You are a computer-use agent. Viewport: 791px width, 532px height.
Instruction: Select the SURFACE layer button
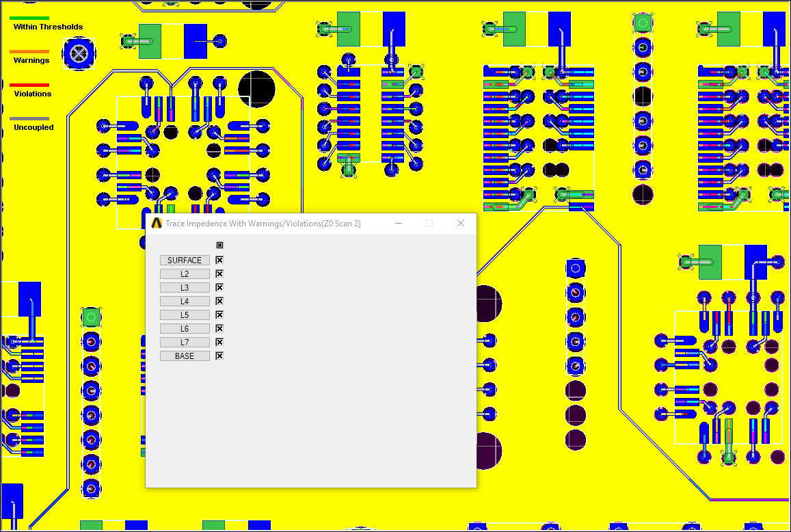[x=185, y=260]
